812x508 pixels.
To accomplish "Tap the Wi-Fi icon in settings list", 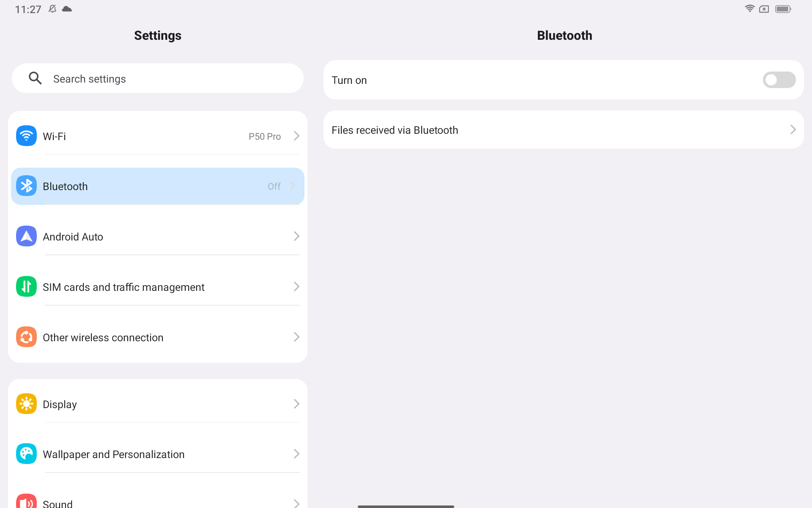I will pyautogui.click(x=26, y=136).
